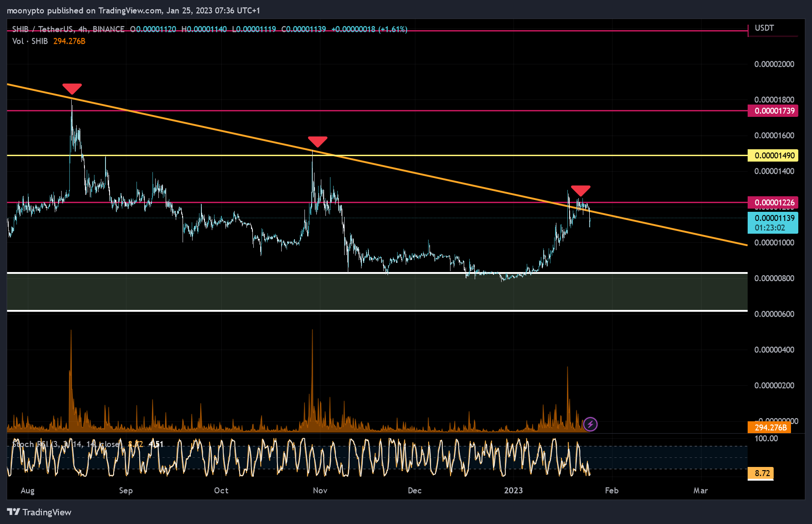812x524 pixels.
Task: Click the orange 294.276B volume label
Action: 770,428
